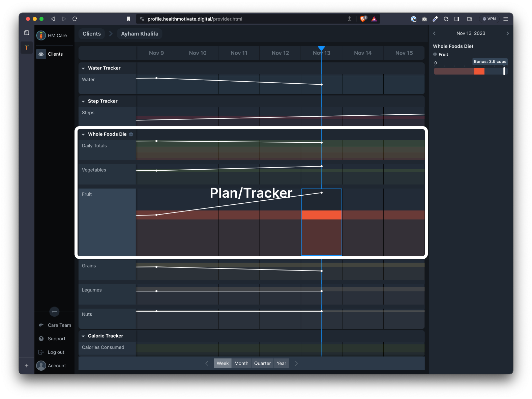
Task: Open the Brave wallet icon
Action: coord(470,19)
